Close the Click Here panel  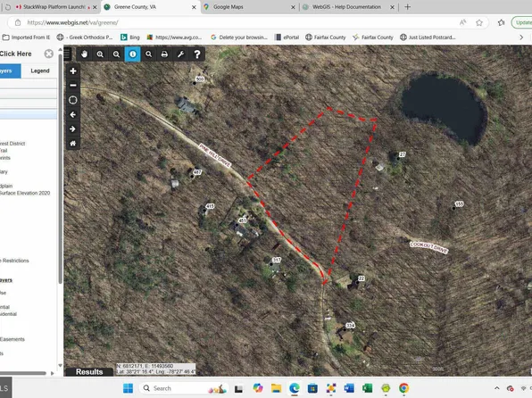(x=49, y=54)
